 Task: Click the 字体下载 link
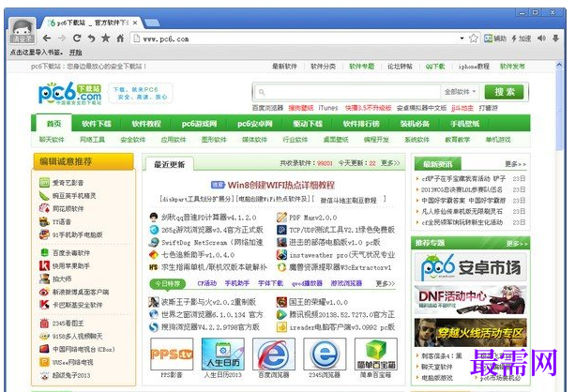[x=271, y=283]
